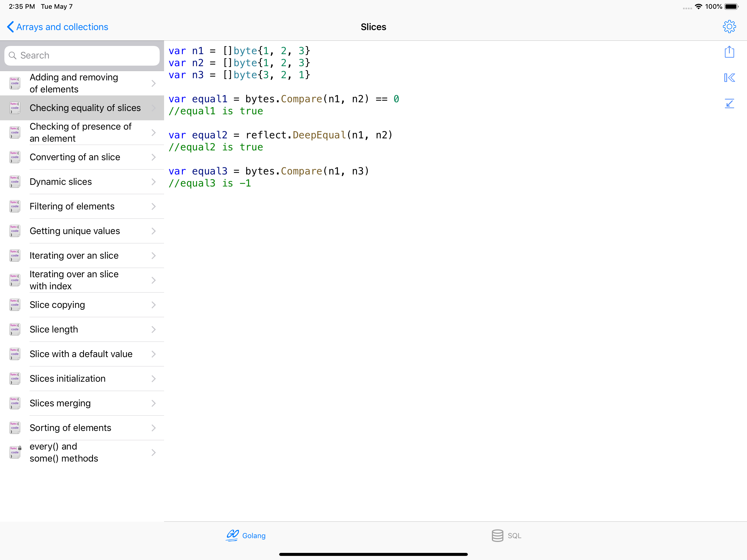Click the Dynamic slices code icon

click(15, 182)
